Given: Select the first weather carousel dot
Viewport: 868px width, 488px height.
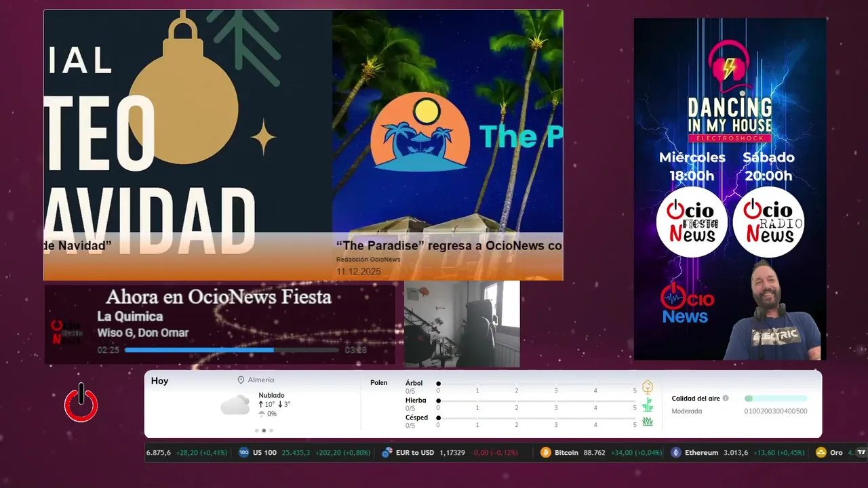Looking at the screenshot, I should pyautogui.click(x=256, y=430).
